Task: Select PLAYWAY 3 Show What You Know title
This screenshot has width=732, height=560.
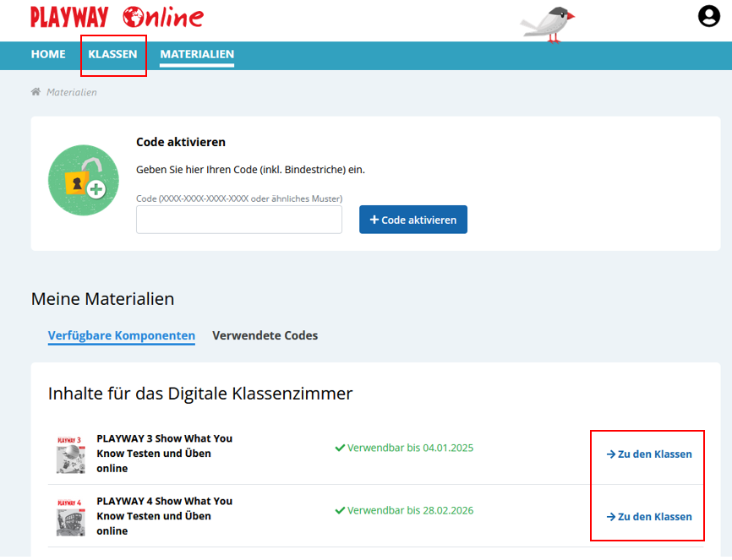Action: pos(164,454)
